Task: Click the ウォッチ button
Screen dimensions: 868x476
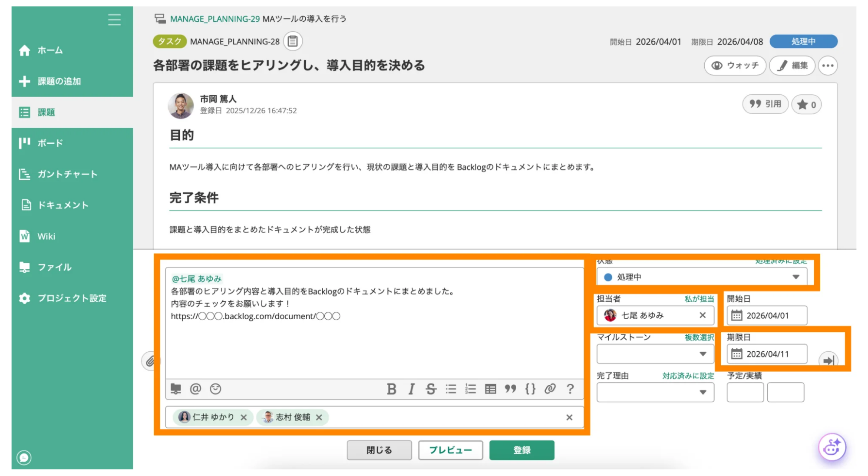Action: [x=735, y=66]
